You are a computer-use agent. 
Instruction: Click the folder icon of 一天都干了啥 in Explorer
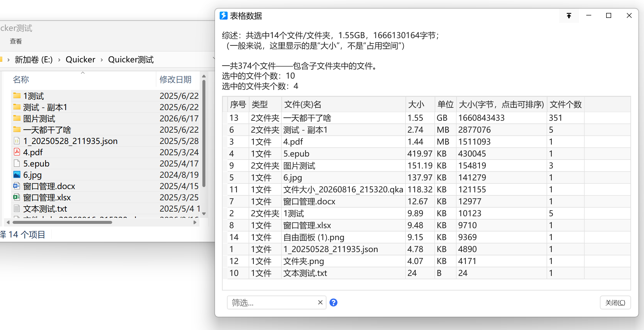pyautogui.click(x=17, y=130)
